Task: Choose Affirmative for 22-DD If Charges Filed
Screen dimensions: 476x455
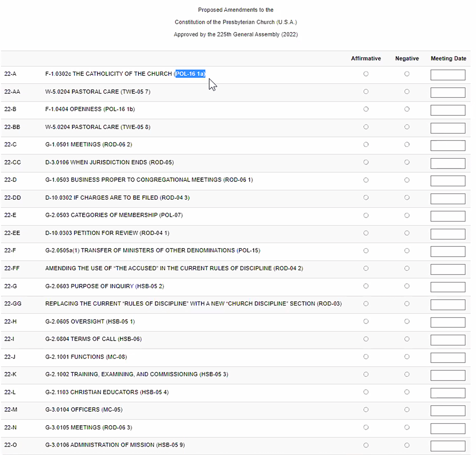Action: pos(366,198)
